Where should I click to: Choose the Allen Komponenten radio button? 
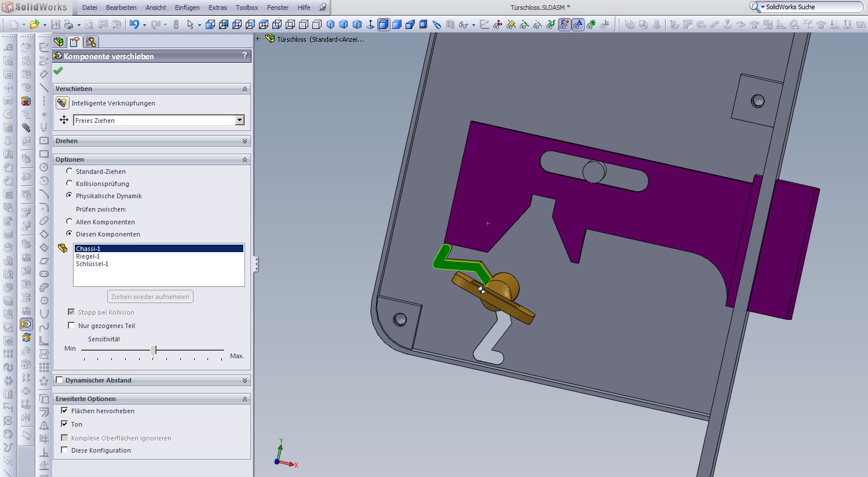pos(70,221)
